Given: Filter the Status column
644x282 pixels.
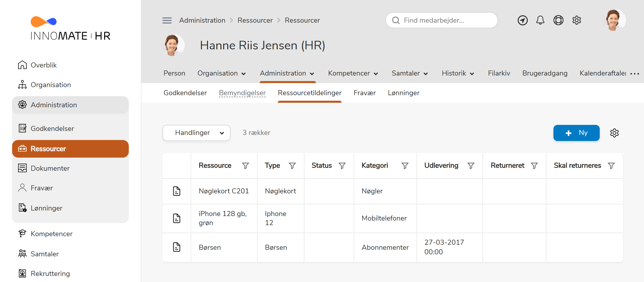Looking at the screenshot, I should [x=342, y=166].
